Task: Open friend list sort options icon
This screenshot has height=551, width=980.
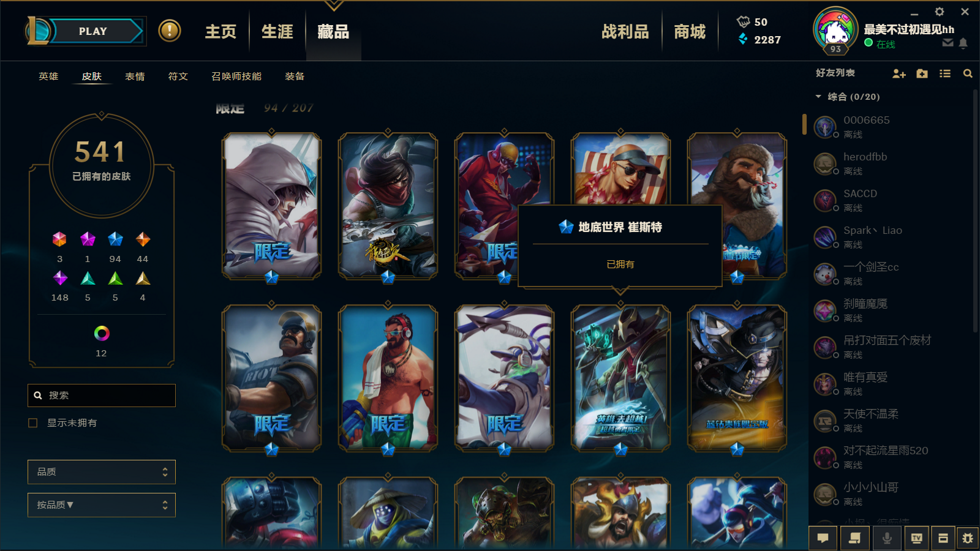Action: click(945, 73)
